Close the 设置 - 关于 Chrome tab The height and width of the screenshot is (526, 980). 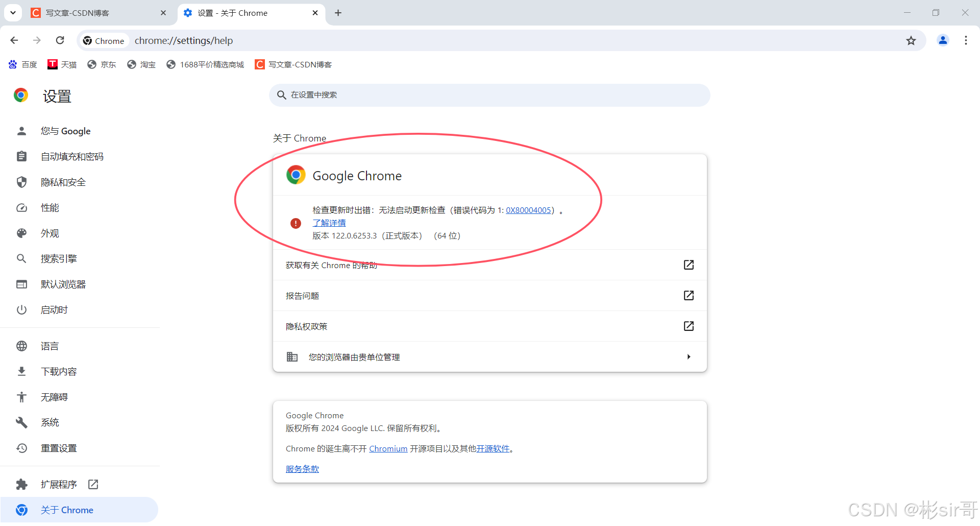[x=315, y=13]
